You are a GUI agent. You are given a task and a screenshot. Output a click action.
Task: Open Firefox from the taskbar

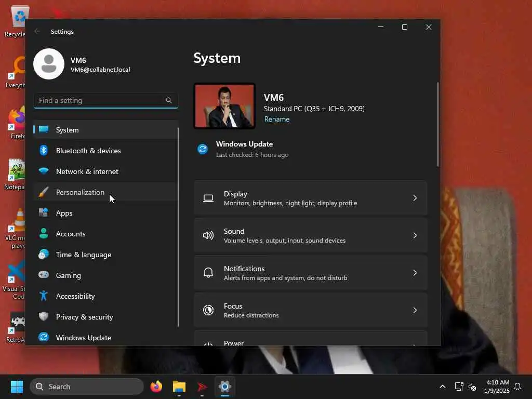[156, 387]
